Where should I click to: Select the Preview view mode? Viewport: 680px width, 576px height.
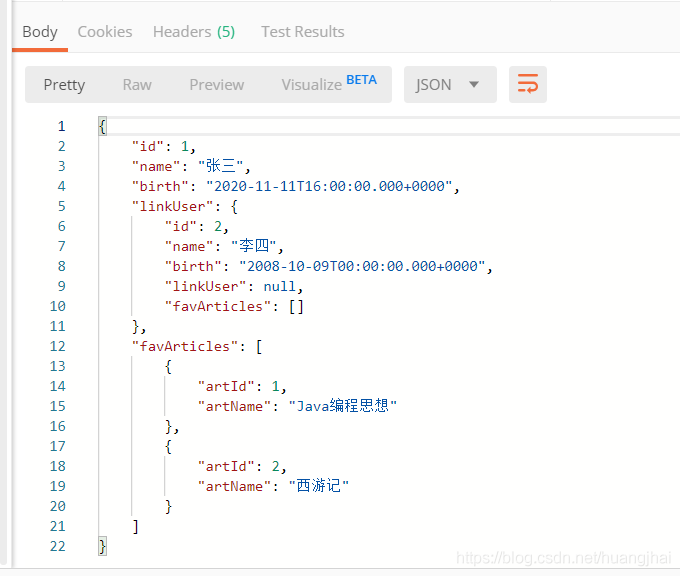pos(216,85)
